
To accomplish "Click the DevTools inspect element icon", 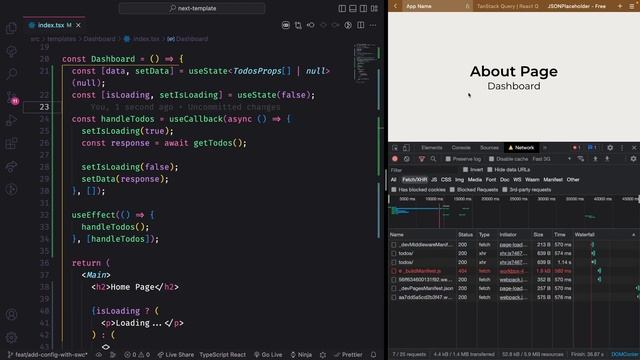I will (x=395, y=148).
